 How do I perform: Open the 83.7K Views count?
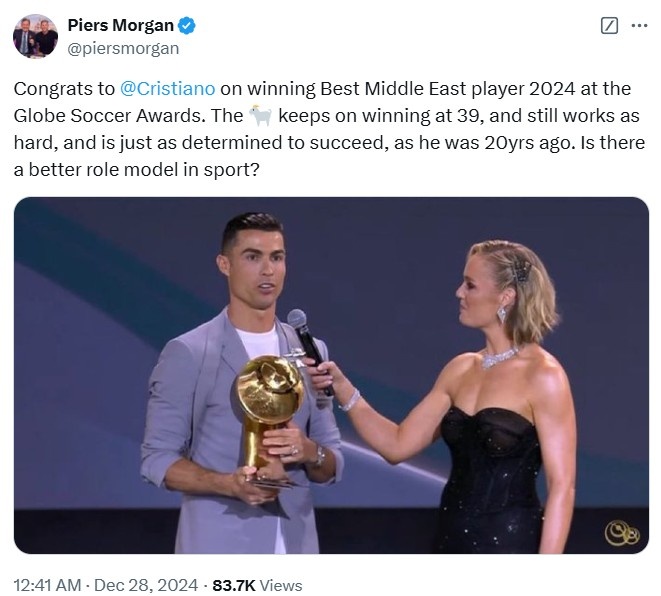click(x=257, y=585)
